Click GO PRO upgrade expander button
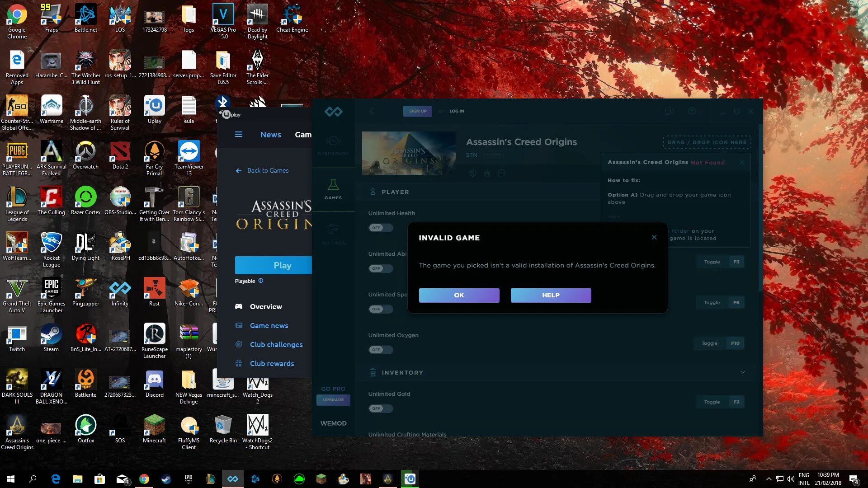868x488 pixels. pos(333,399)
